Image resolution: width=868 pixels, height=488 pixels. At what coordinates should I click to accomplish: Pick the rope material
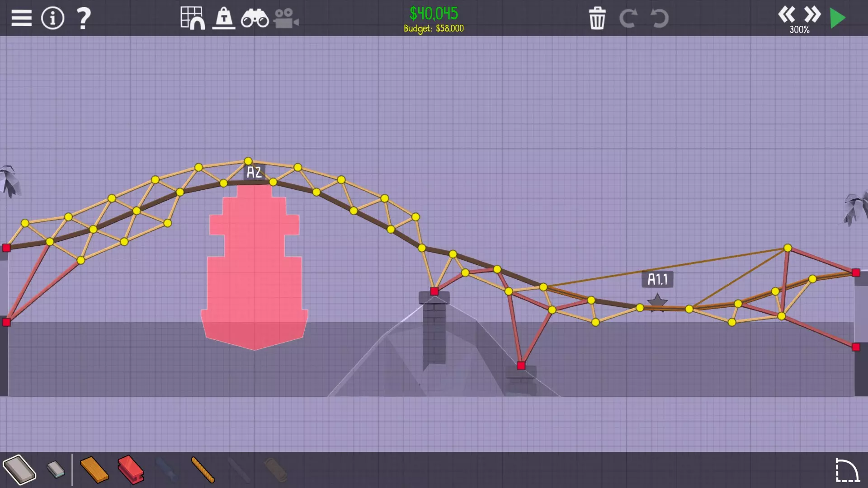coord(203,470)
